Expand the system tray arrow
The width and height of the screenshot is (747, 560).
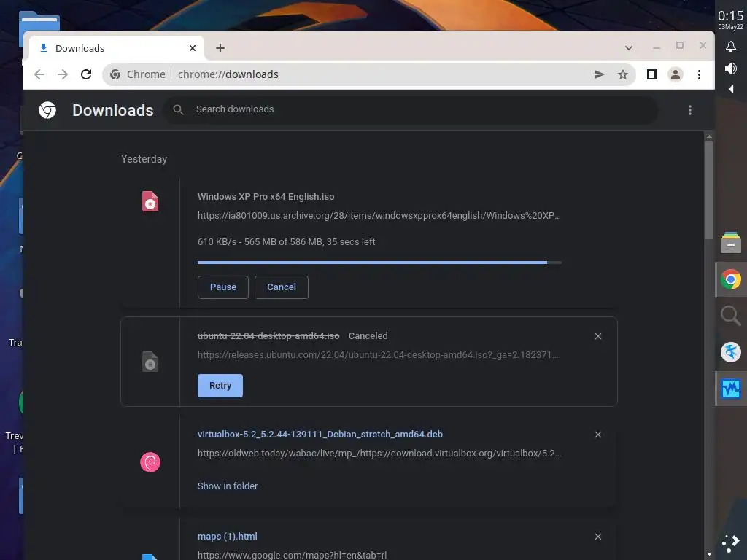click(731, 88)
